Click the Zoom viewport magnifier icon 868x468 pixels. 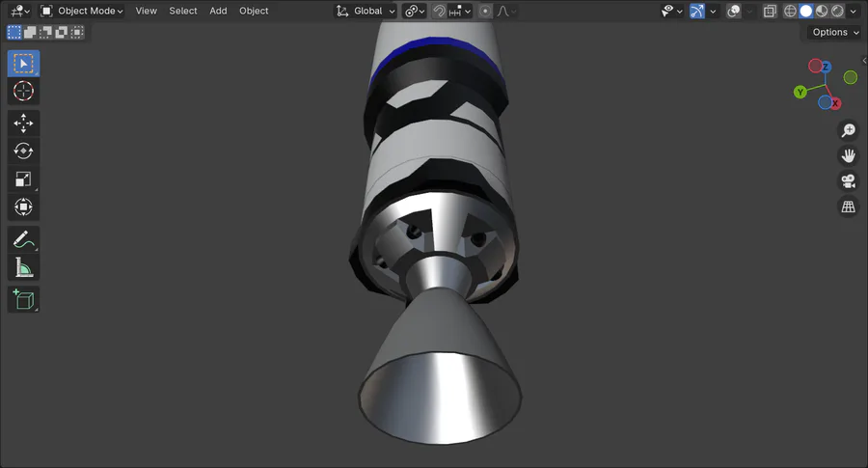pos(848,130)
